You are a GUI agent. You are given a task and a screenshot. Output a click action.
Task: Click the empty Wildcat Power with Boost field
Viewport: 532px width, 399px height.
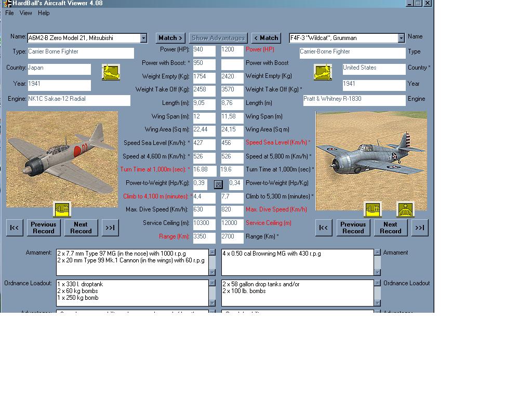232,64
